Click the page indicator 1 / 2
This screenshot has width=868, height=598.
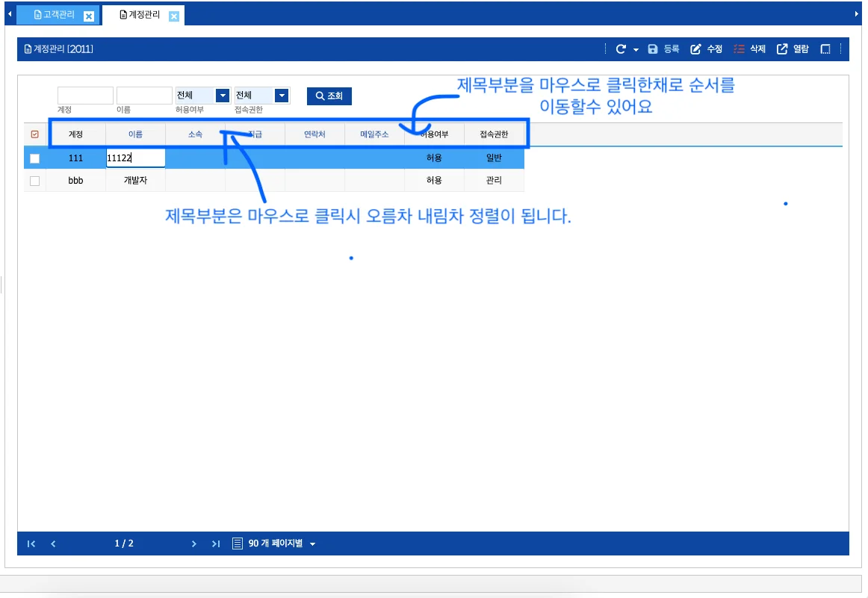pos(124,544)
